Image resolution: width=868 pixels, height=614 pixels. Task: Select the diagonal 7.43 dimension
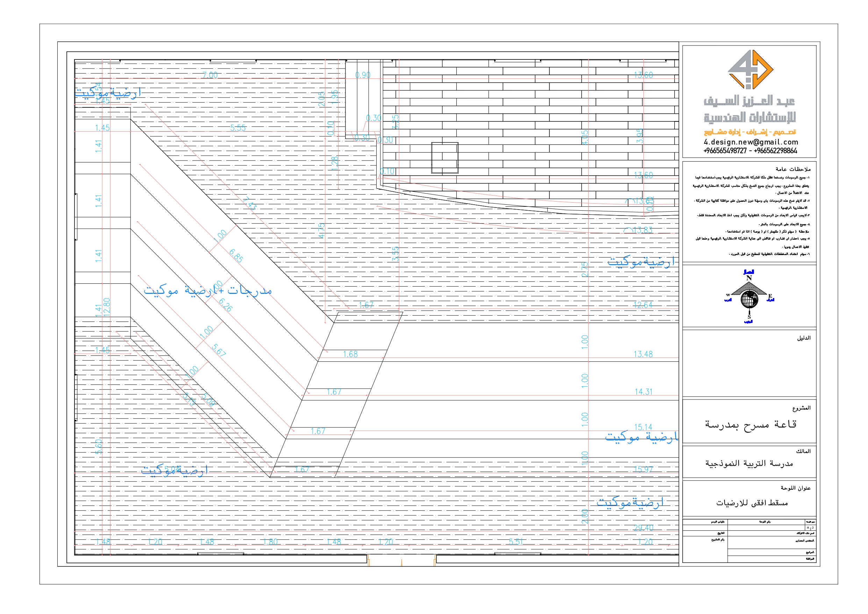click(250, 203)
